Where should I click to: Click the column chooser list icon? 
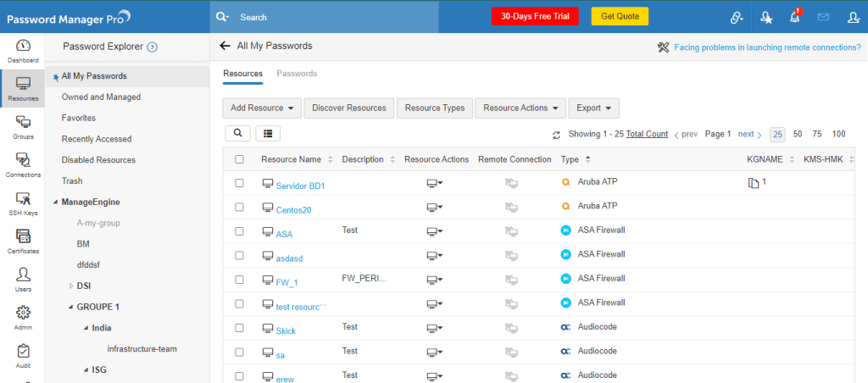(x=268, y=134)
